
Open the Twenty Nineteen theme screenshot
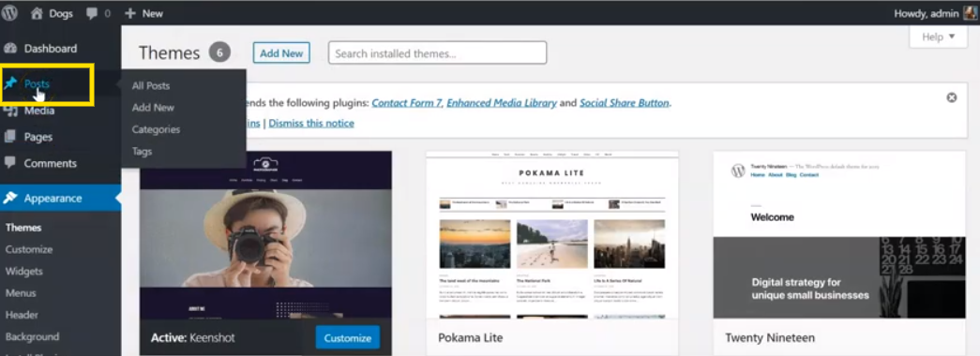coord(838,235)
